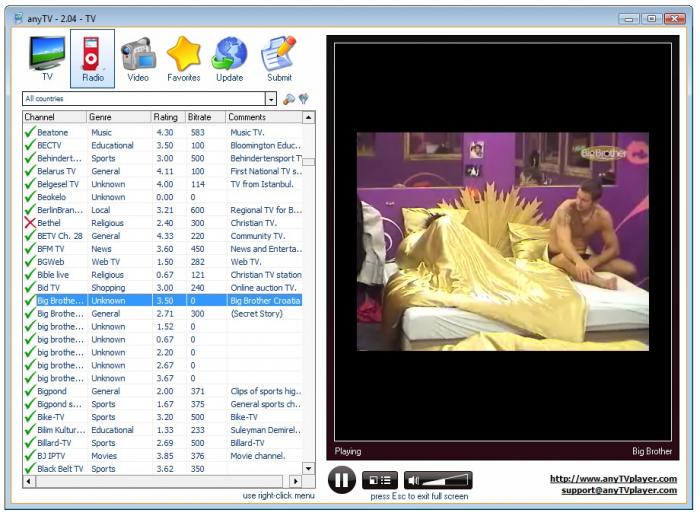700x516 pixels.
Task: Click the icon right of the search magnifier
Action: [x=304, y=99]
